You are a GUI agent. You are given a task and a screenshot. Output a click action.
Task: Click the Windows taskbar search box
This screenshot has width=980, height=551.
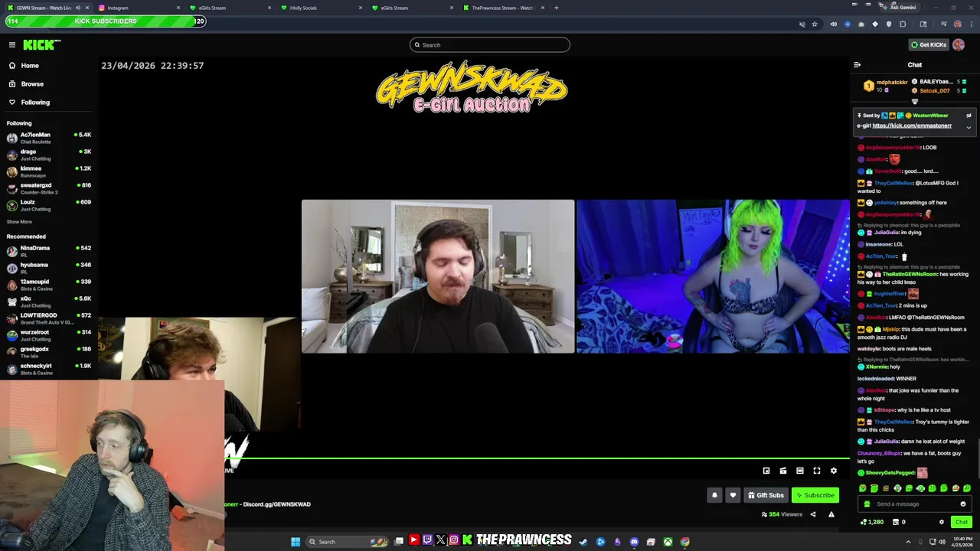(x=348, y=542)
